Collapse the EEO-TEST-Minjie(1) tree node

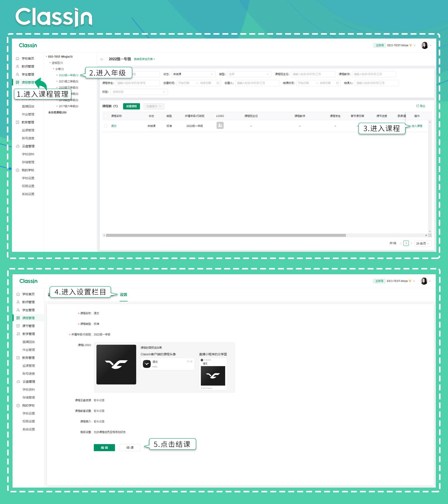pyautogui.click(x=46, y=56)
